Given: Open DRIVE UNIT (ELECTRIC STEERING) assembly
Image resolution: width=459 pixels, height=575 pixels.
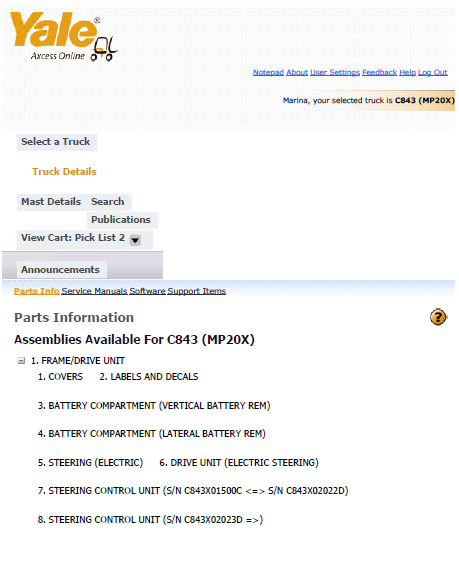Looking at the screenshot, I should [239, 462].
